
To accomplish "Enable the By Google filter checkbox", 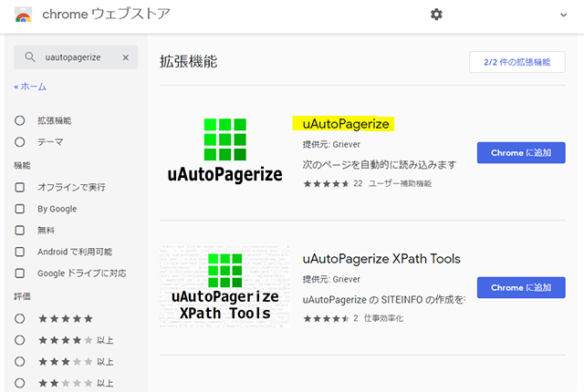I will (x=20, y=209).
